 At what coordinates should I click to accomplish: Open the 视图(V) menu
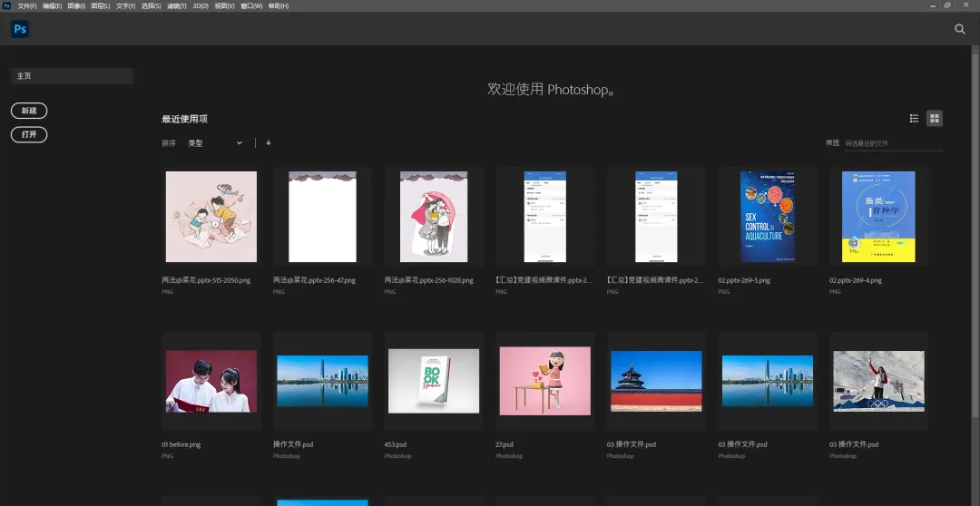pyautogui.click(x=224, y=5)
